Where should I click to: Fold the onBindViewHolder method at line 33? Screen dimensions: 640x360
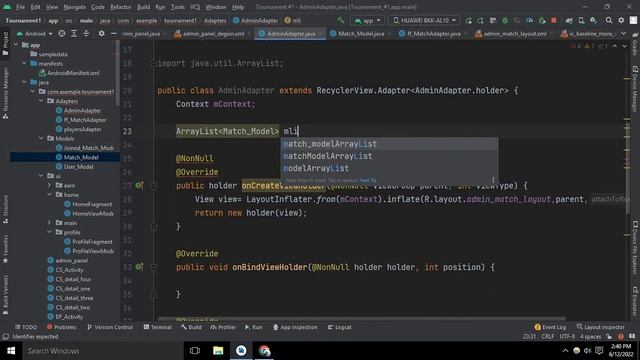(x=154, y=267)
